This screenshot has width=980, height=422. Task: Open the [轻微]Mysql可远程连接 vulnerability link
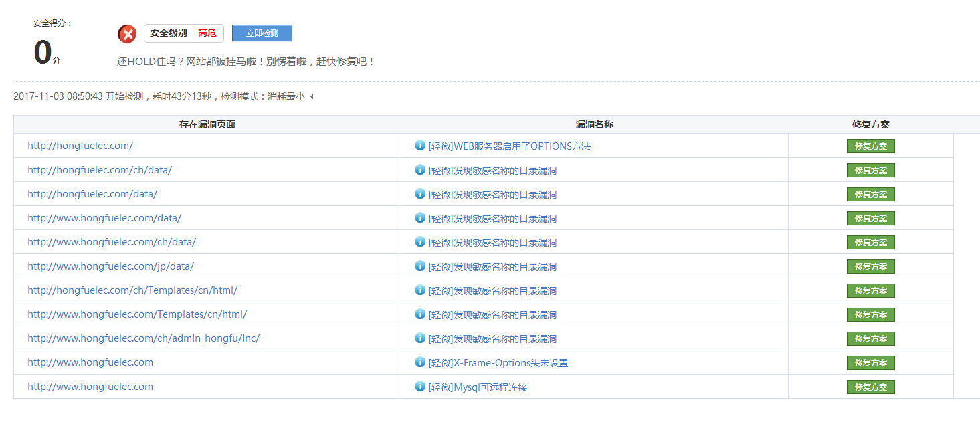click(478, 387)
